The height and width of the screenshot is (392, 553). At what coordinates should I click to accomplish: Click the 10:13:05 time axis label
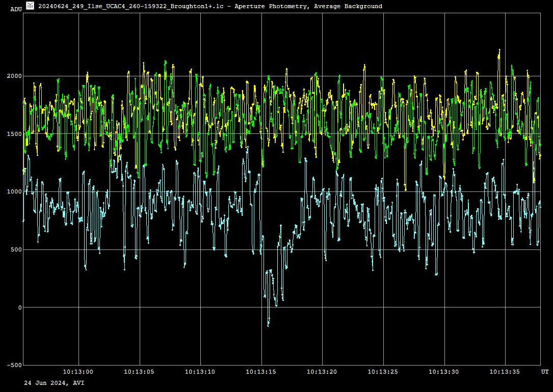(x=139, y=372)
